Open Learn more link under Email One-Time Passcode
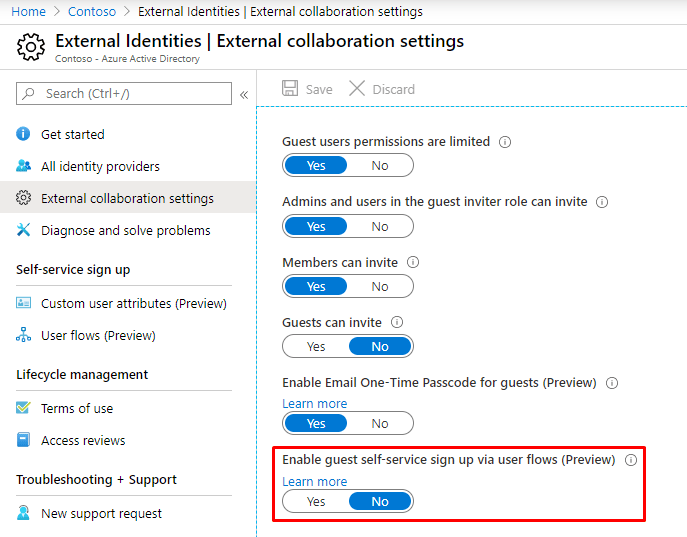The image size is (687, 537). tap(314, 404)
